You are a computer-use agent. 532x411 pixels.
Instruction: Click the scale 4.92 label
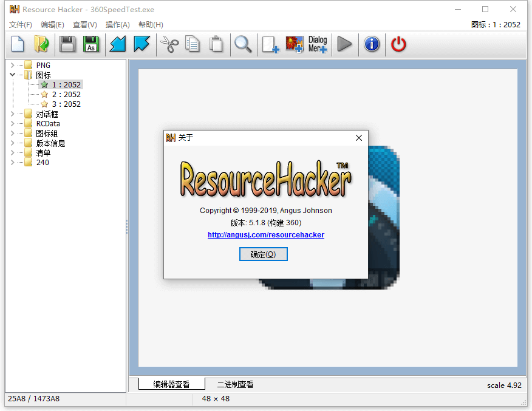pos(504,386)
